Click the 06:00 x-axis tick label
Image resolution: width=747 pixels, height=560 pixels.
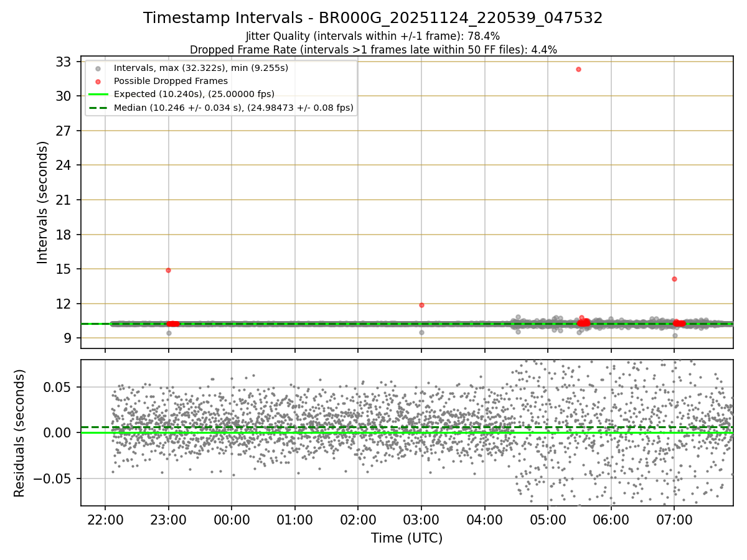[x=611, y=519]
